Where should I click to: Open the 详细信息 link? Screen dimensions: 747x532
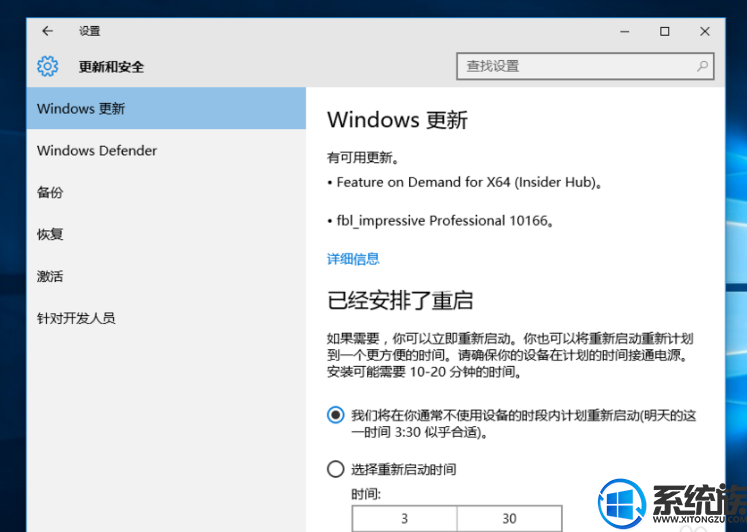pos(353,259)
